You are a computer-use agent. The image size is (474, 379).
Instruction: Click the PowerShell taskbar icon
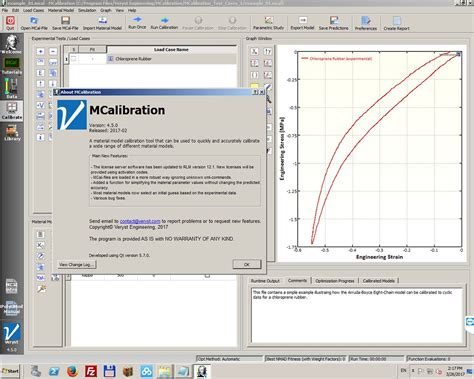tap(54, 371)
